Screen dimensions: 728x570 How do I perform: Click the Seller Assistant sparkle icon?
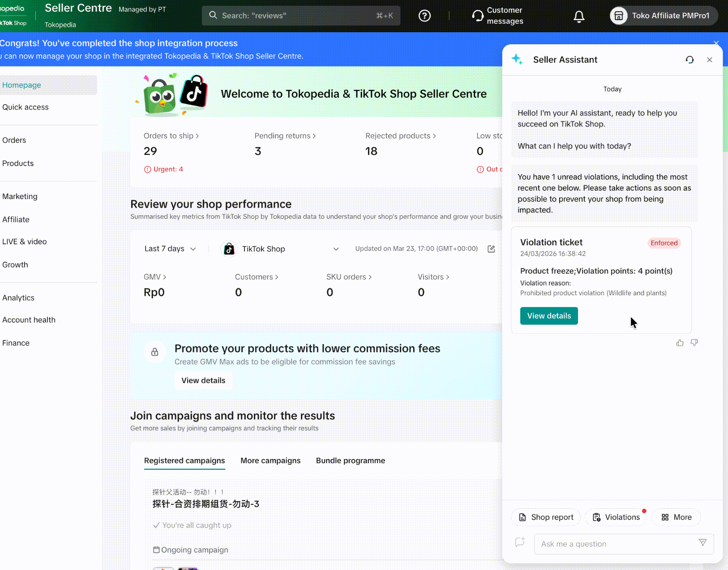pos(517,59)
